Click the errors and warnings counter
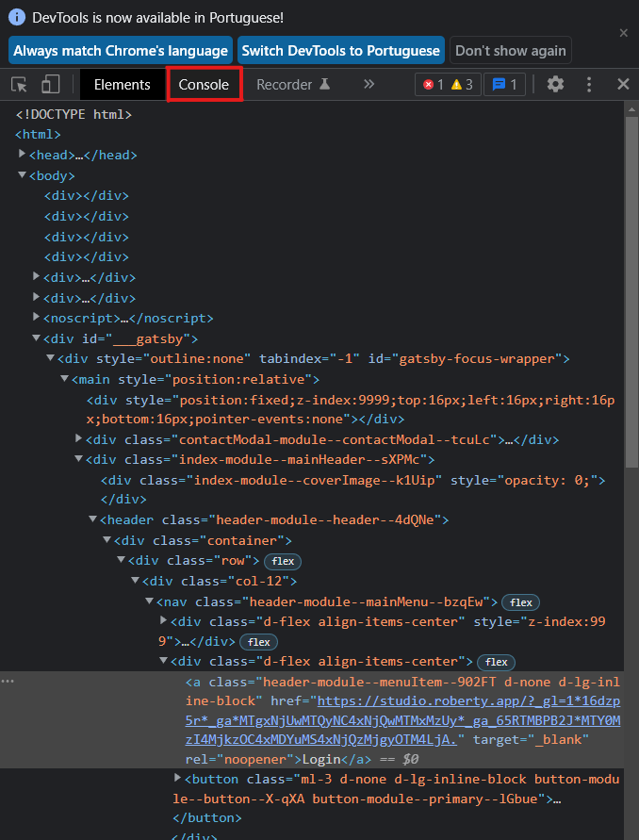This screenshot has width=639, height=840. click(448, 85)
